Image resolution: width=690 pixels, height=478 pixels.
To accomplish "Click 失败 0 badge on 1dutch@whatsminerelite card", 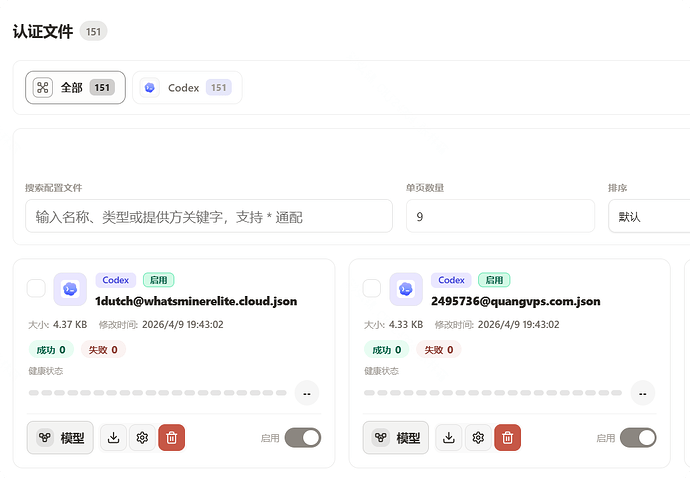I will click(x=103, y=349).
